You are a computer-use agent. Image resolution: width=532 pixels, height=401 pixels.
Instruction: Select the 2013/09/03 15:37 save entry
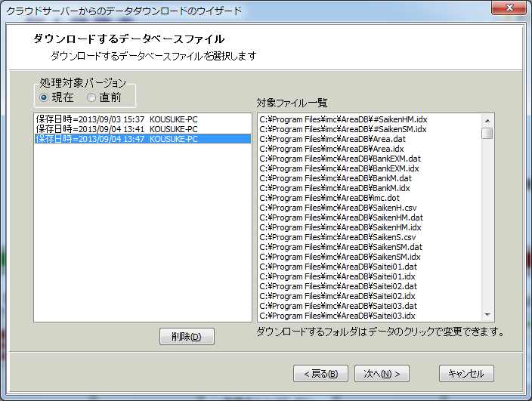coord(116,119)
